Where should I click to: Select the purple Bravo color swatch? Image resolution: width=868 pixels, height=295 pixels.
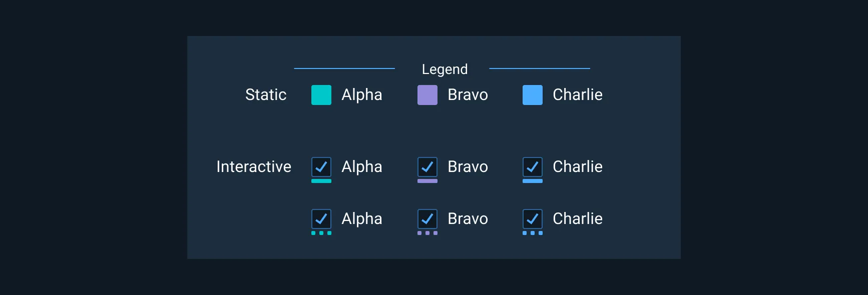pos(427,95)
